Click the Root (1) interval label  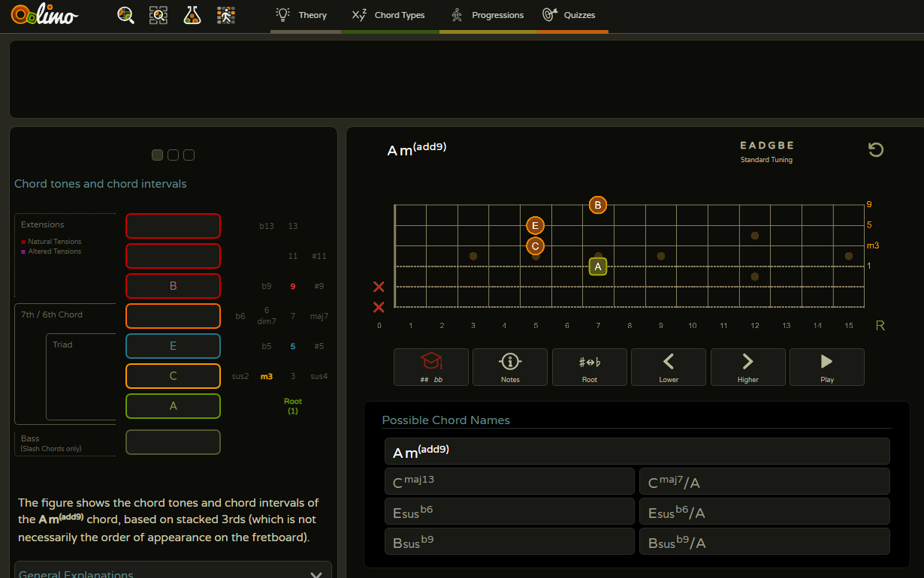[x=293, y=406]
